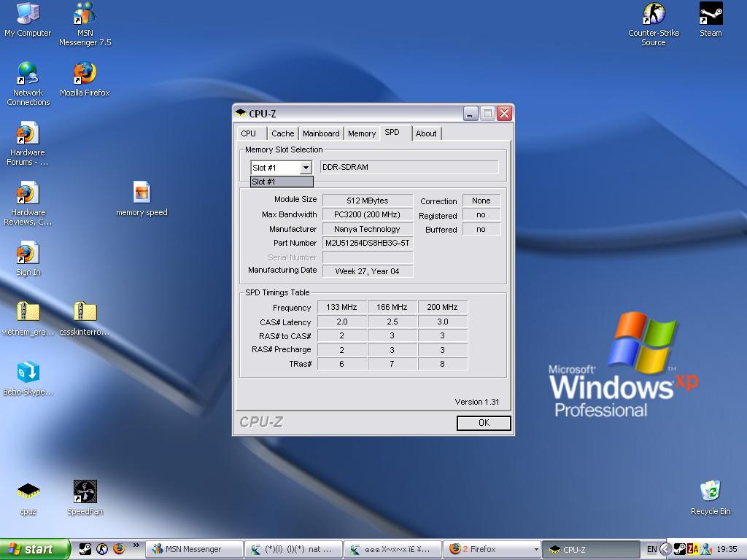Click the CPU-Z title bar icon

[241, 113]
